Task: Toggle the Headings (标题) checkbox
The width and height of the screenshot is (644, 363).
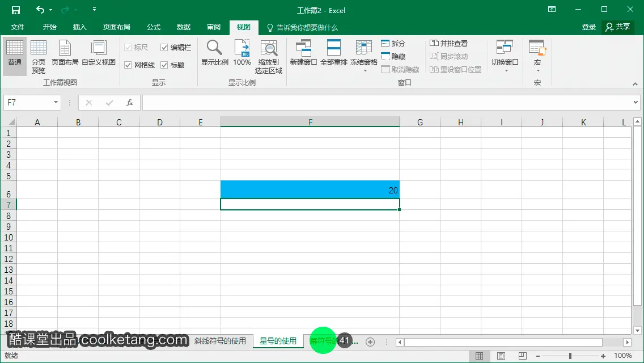Action: [x=164, y=65]
